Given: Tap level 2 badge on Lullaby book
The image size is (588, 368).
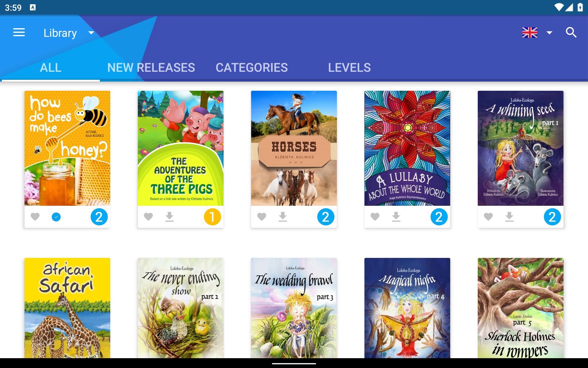Looking at the screenshot, I should pyautogui.click(x=439, y=217).
